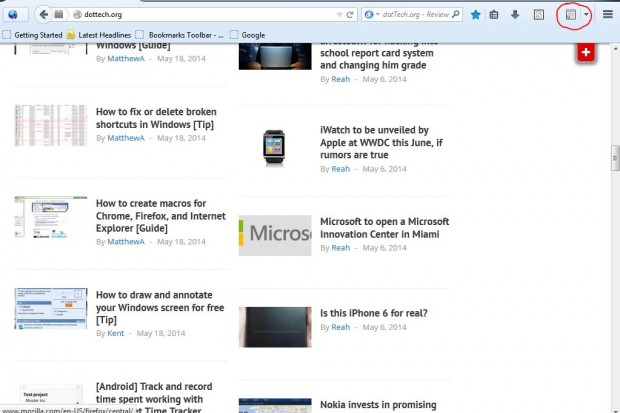Open the Firefox hamburger menu

(608, 15)
